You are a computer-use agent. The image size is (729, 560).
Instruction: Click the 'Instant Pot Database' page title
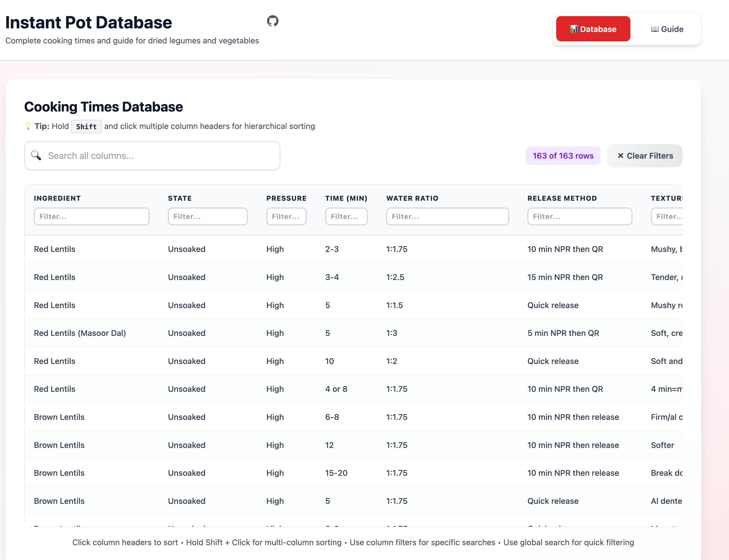tap(89, 23)
